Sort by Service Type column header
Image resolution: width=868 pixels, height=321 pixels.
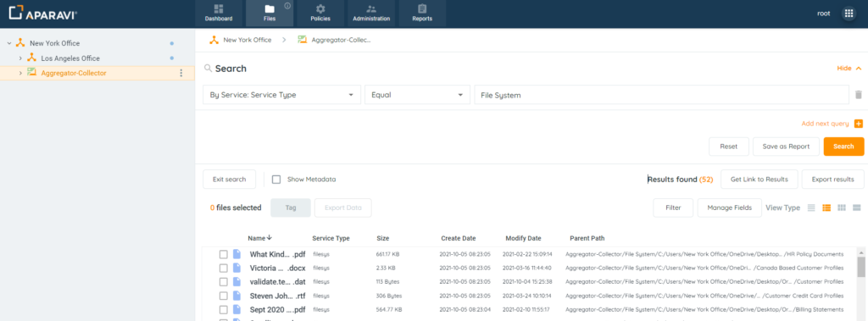(x=331, y=238)
